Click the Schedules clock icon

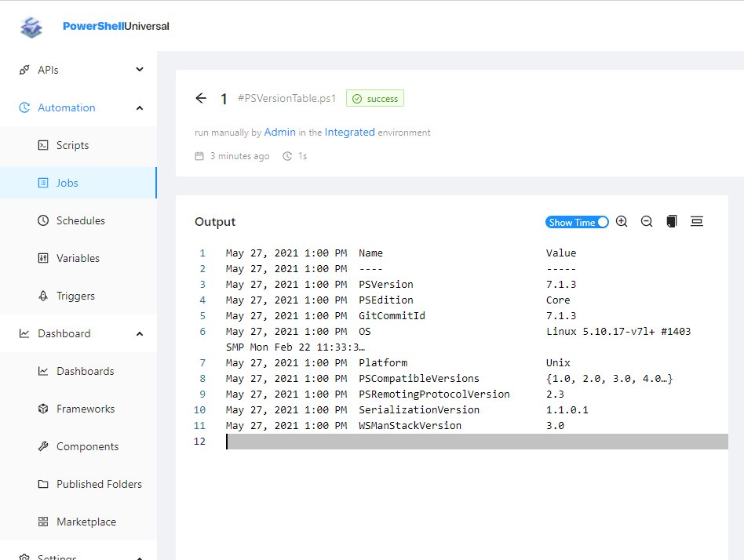43,220
